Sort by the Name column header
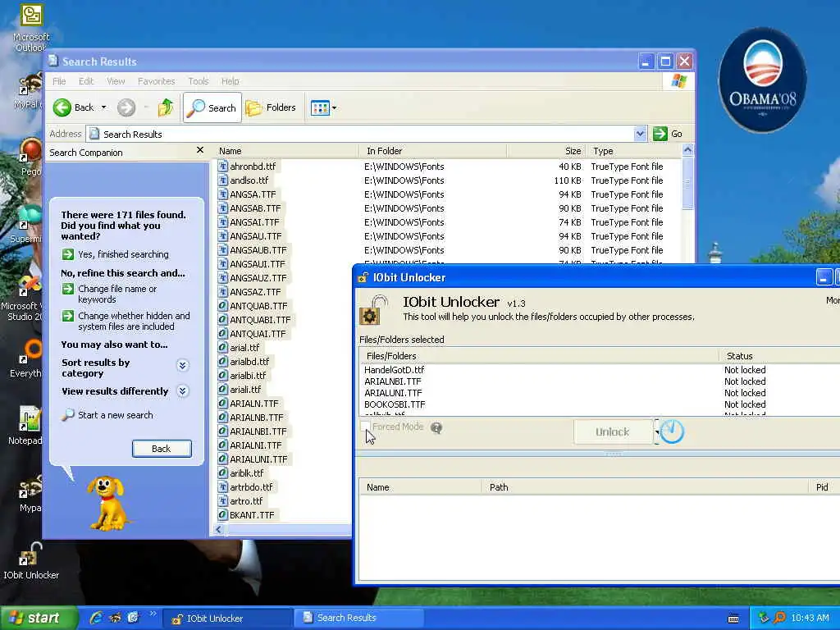840x630 pixels. point(286,151)
